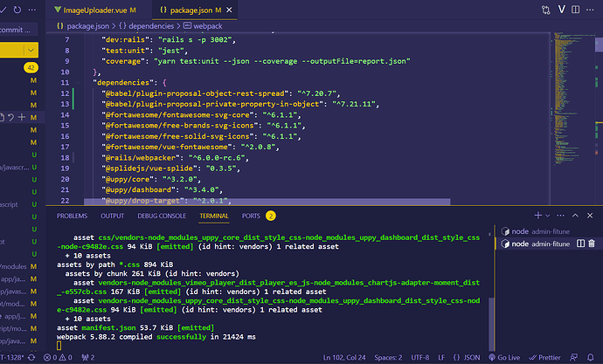
Task: Click the Vue 'V' icon in editor toolbar
Action: click(x=561, y=10)
